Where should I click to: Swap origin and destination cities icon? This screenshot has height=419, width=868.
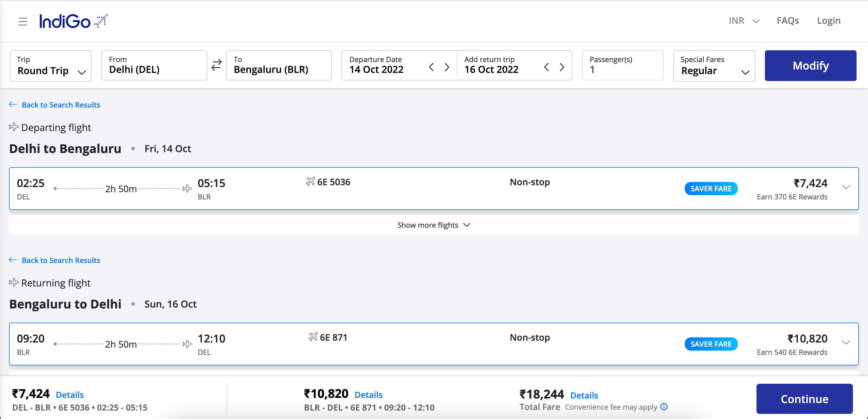coord(216,65)
